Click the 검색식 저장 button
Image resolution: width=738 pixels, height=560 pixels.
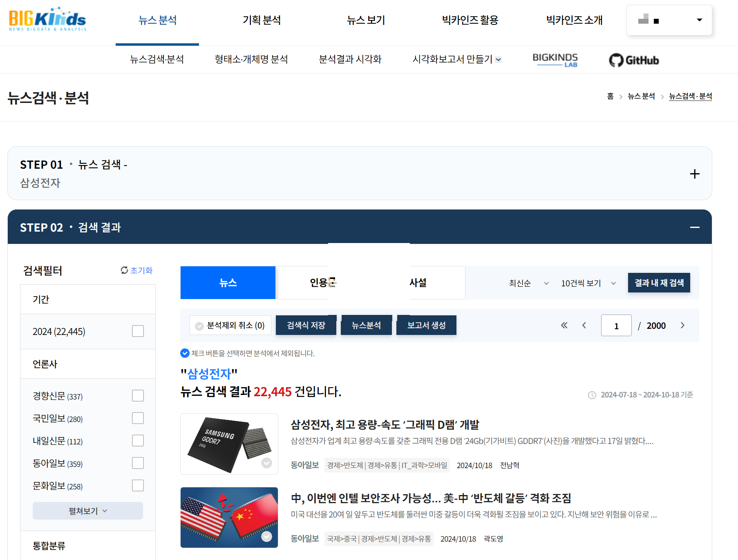pos(306,325)
